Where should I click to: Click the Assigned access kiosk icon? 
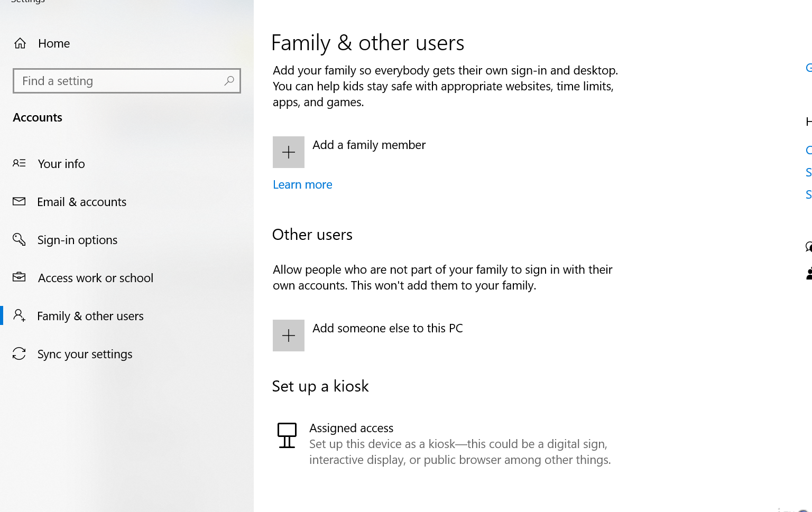pyautogui.click(x=287, y=435)
